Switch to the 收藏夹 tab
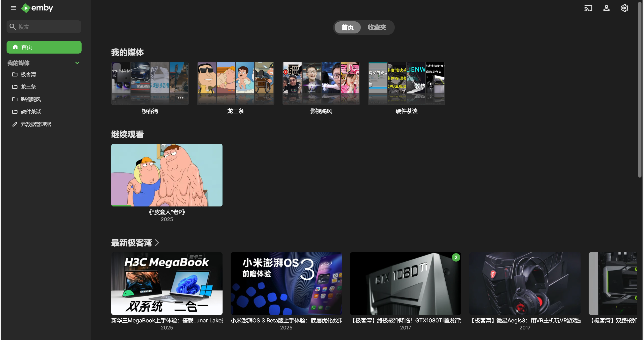 point(377,27)
